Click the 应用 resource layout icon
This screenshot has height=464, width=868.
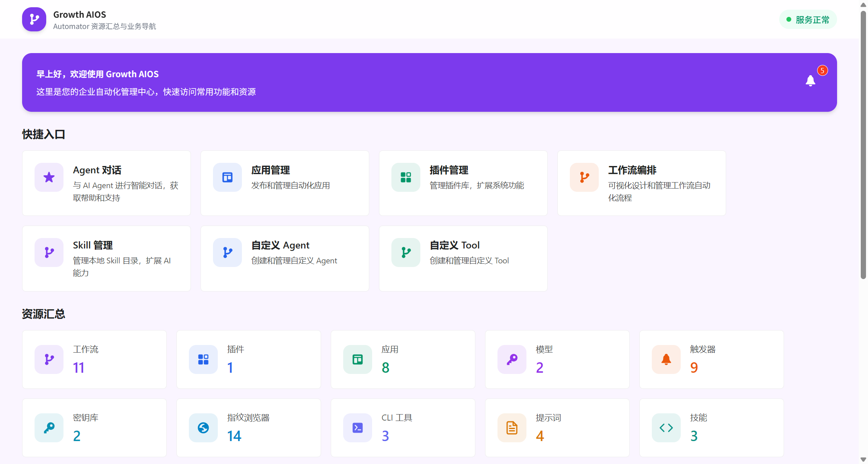pyautogui.click(x=358, y=359)
